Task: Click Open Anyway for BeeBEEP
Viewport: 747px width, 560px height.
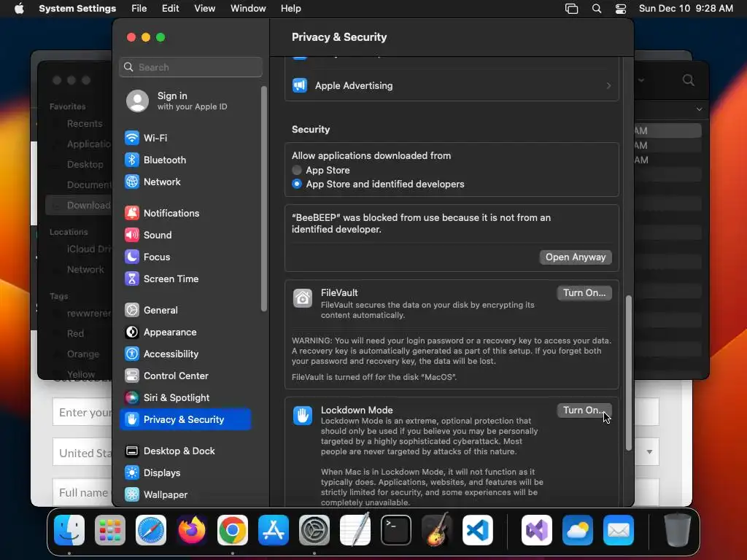Action: [x=576, y=257]
